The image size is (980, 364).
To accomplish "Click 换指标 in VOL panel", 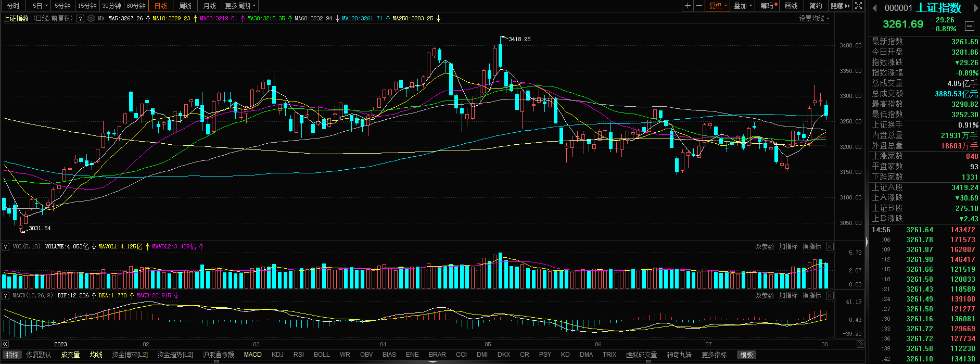I will [x=811, y=246].
